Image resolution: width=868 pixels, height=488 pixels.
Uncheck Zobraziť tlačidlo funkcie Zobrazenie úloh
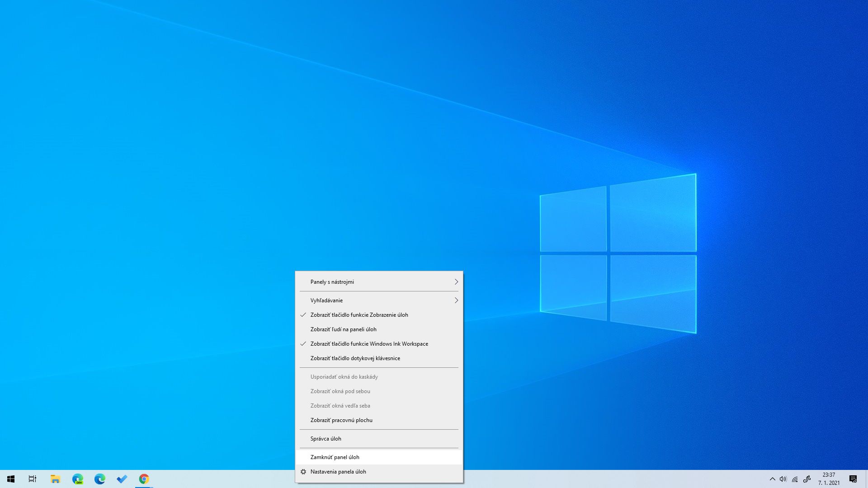(379, 315)
